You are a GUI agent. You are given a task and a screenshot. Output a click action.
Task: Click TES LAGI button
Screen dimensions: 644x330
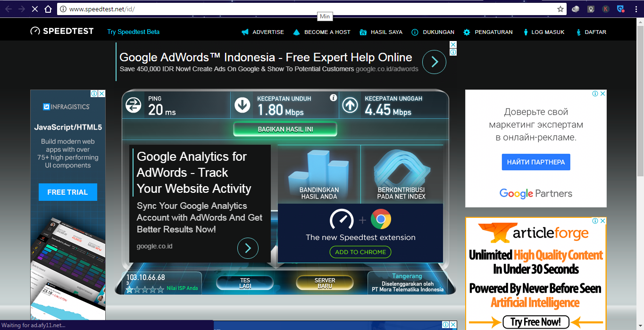pyautogui.click(x=245, y=283)
